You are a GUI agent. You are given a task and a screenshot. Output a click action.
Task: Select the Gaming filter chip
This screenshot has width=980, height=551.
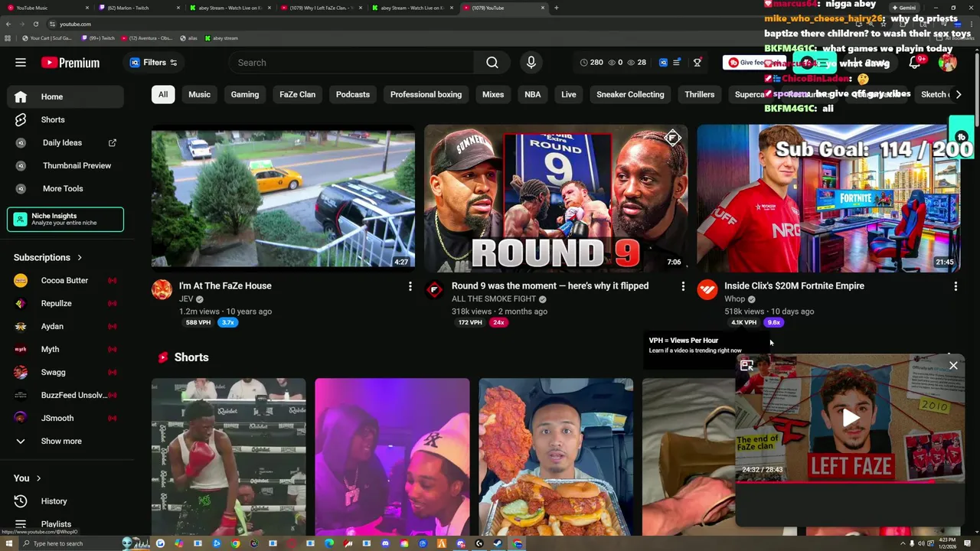pyautogui.click(x=245, y=95)
